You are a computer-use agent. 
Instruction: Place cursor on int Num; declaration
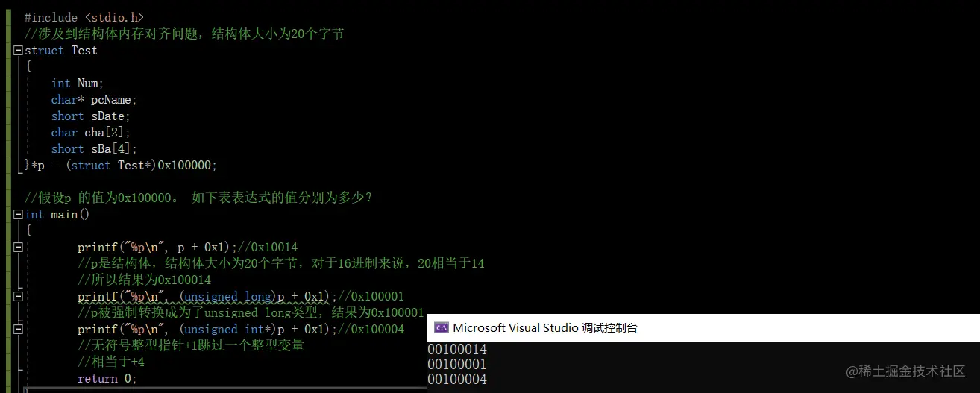pos(78,84)
